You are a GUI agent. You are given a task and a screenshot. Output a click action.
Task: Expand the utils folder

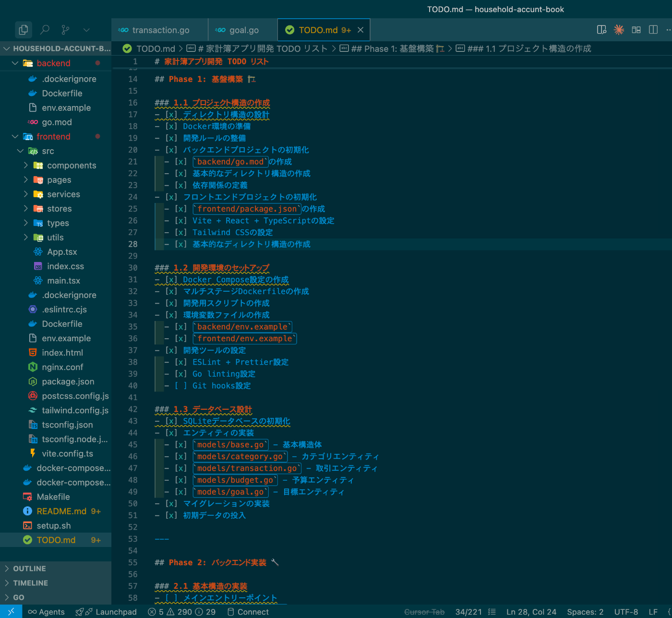click(x=55, y=238)
